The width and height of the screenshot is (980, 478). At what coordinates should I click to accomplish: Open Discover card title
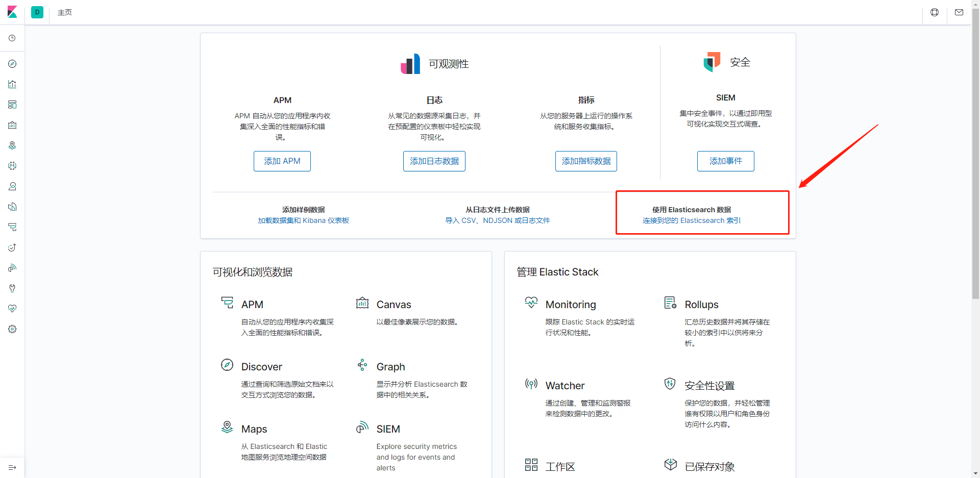(x=261, y=367)
